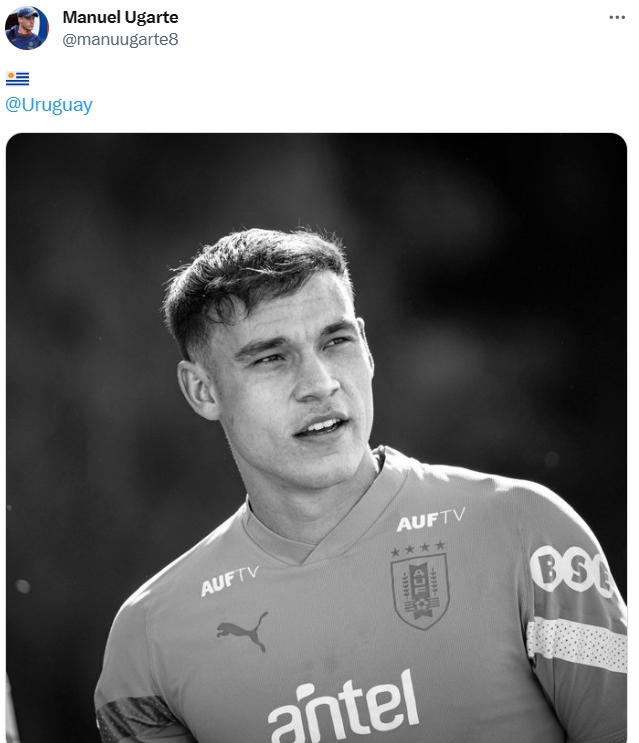The image size is (639, 743).
Task: Open the three-dot more options menu
Action: pos(618,18)
